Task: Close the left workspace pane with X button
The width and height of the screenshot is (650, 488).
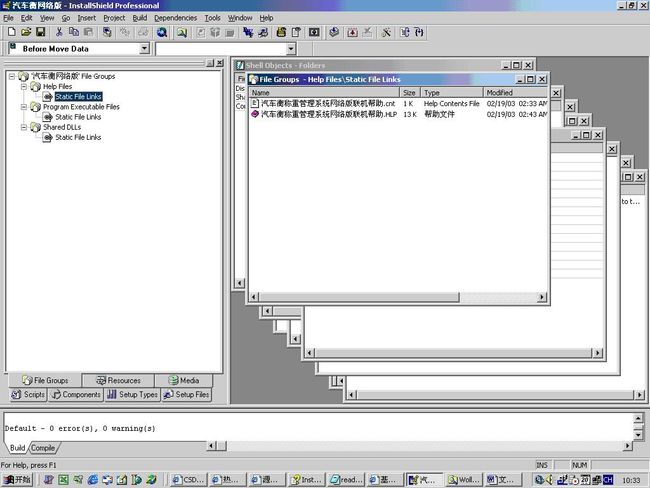Action: coord(220,63)
